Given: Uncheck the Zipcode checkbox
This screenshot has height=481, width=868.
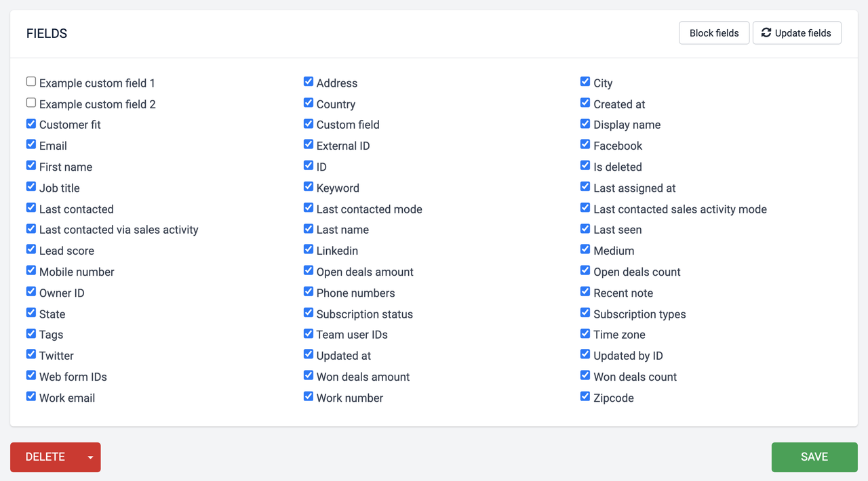Looking at the screenshot, I should point(585,397).
